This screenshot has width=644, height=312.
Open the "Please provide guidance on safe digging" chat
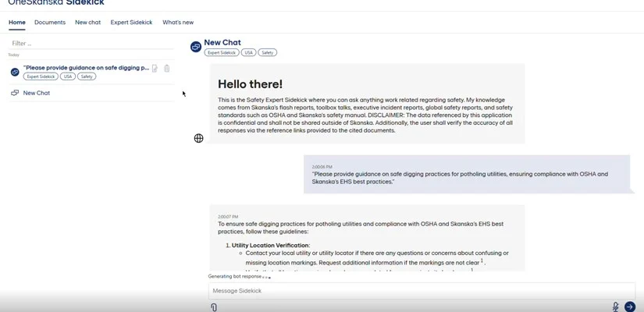[x=86, y=68]
